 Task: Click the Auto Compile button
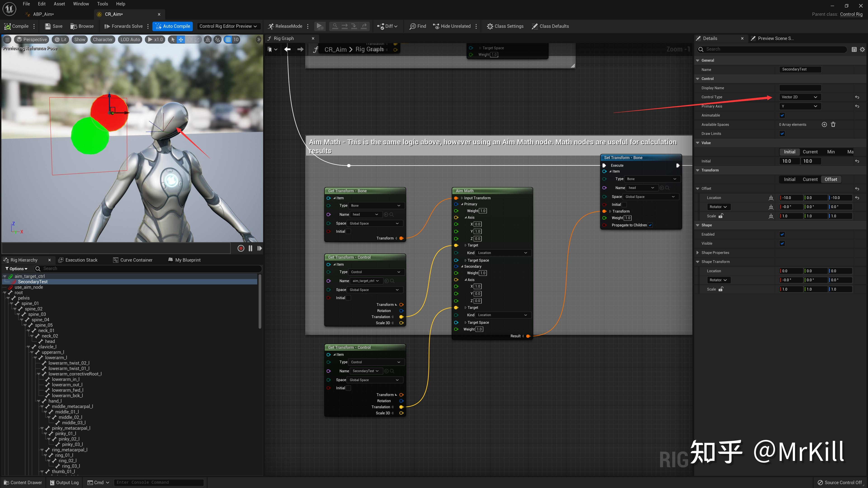click(172, 26)
